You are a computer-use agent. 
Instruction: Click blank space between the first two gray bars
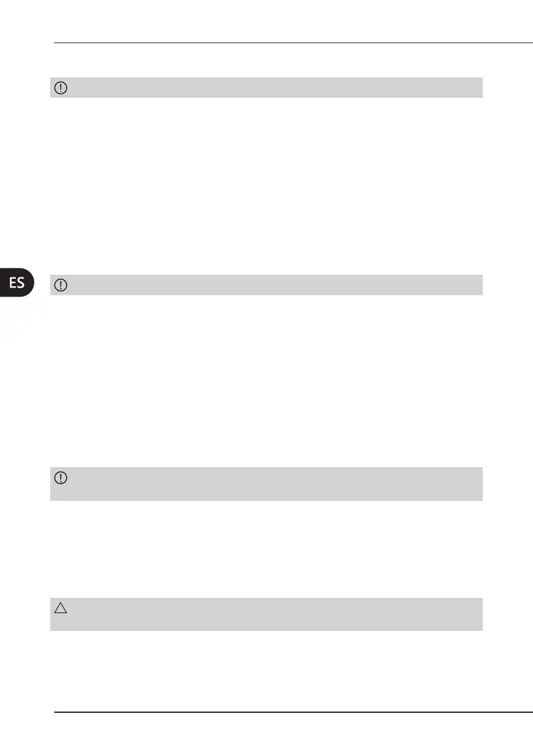[x=266, y=184]
